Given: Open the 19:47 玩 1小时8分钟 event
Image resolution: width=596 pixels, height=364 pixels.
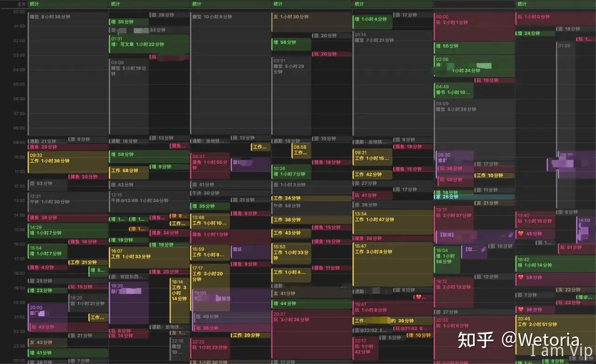Looking at the screenshot, I should (393, 308).
